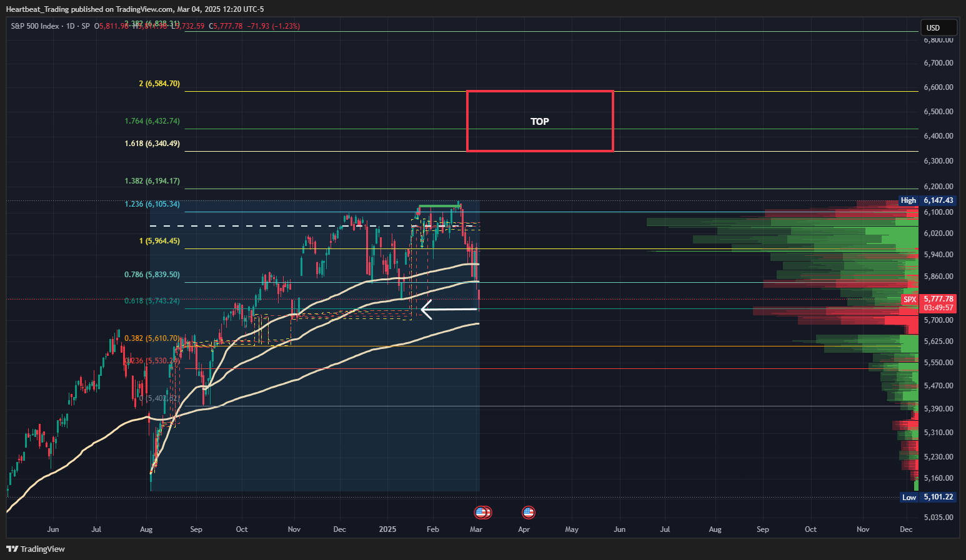Click the 6,500.00 price axis label

point(939,112)
